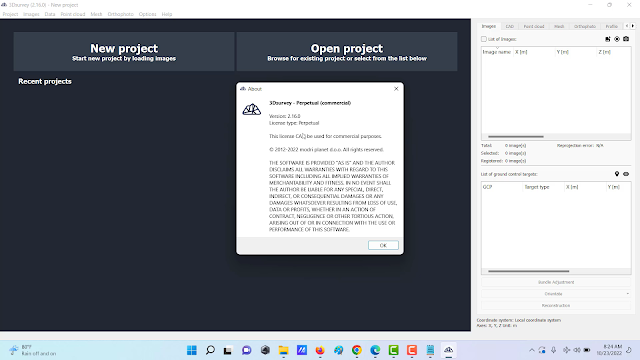Screen dimensions: 640x360
Task: Open Task View on taskbar
Action: [x=228, y=350]
